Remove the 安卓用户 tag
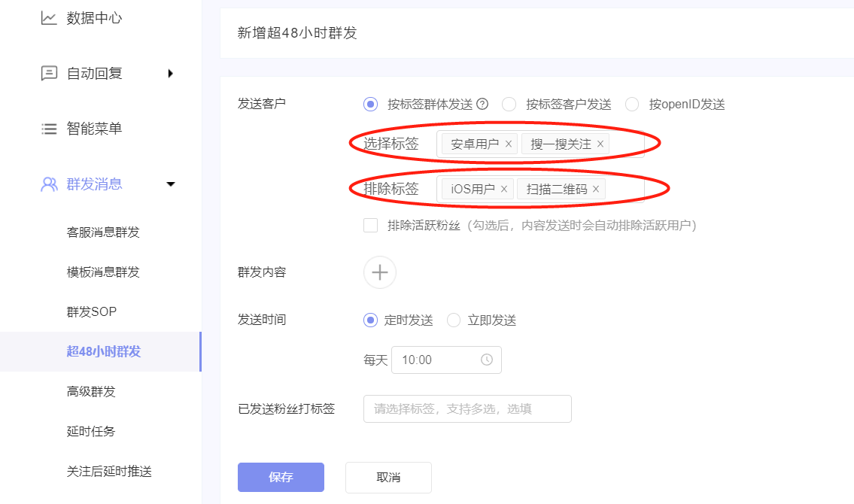Image resolution: width=854 pixels, height=504 pixels. click(x=508, y=144)
